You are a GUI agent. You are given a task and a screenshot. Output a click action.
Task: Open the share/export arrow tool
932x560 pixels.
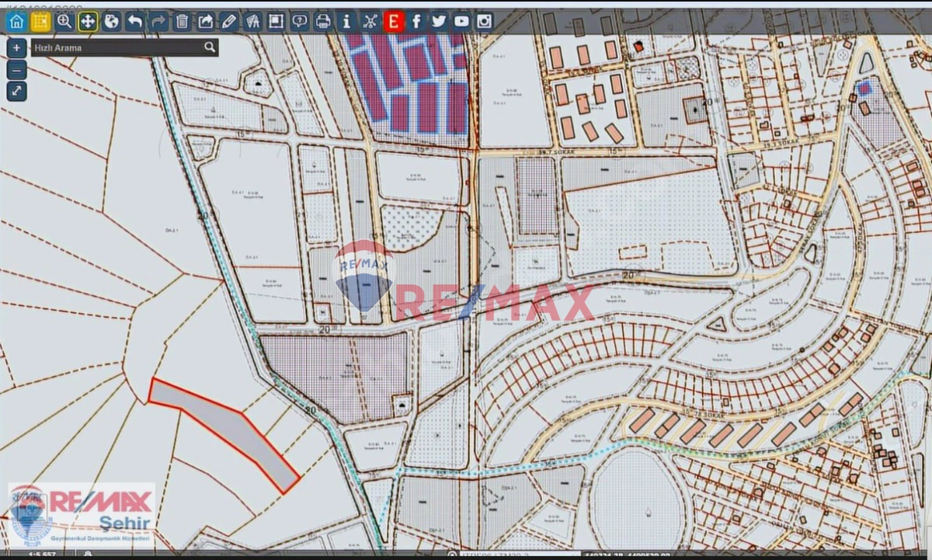(206, 22)
